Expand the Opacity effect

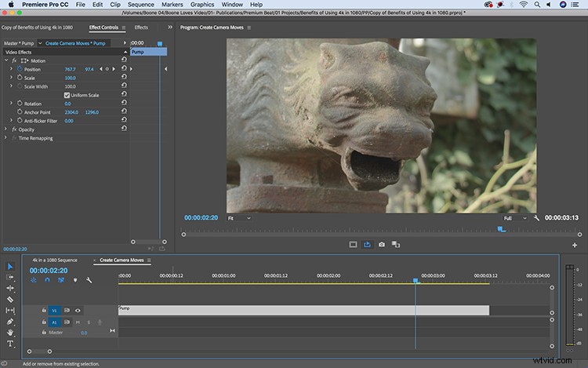coord(5,129)
